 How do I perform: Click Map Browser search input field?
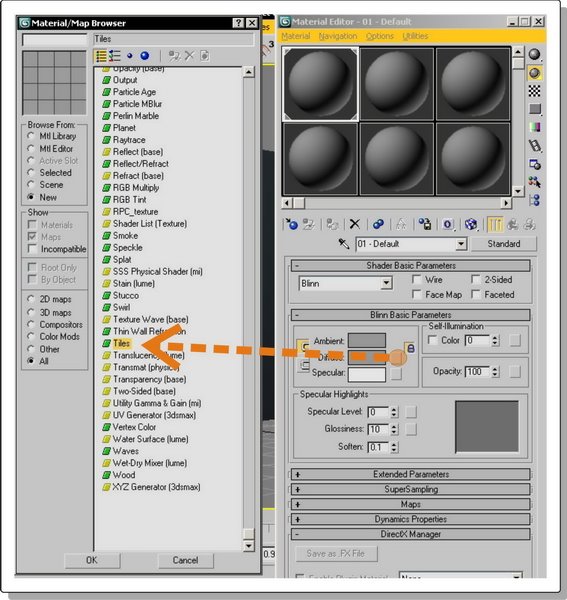tap(55, 39)
